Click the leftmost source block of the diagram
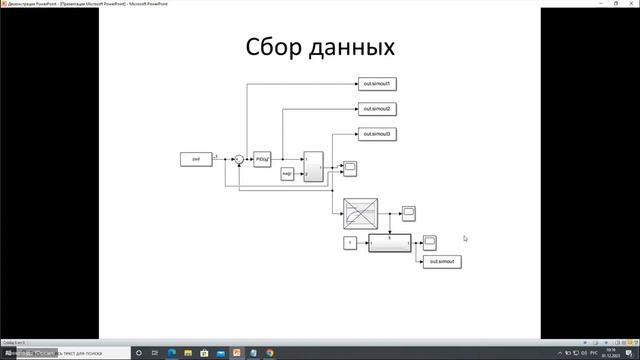Screen dimensions: 640x360 tap(196, 159)
